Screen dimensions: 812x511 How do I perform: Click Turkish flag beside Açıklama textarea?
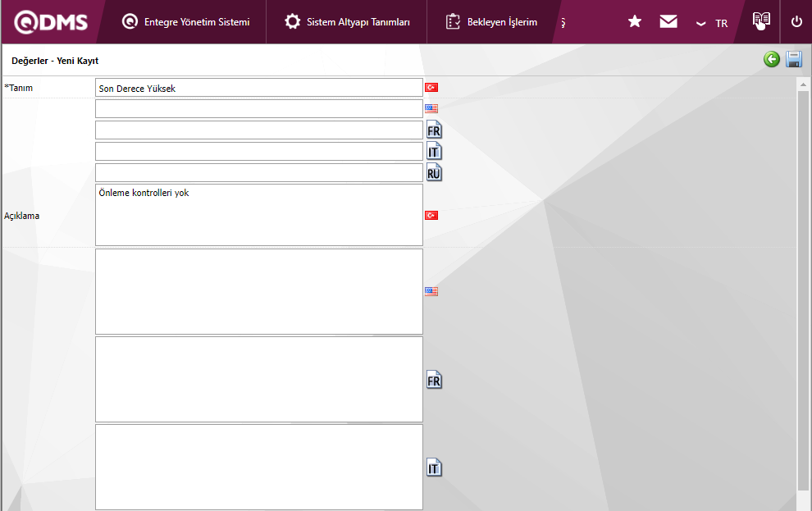click(431, 216)
